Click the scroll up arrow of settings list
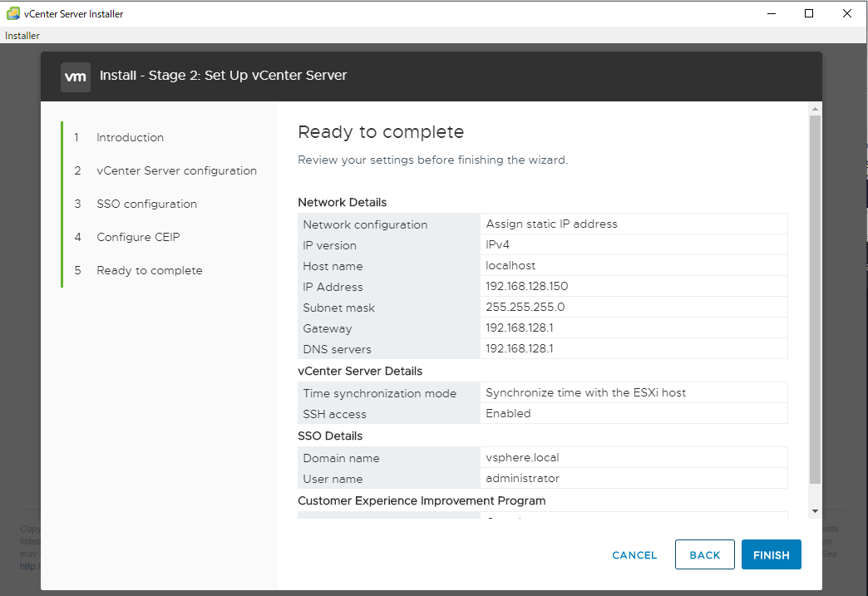868x596 pixels. 815,109
